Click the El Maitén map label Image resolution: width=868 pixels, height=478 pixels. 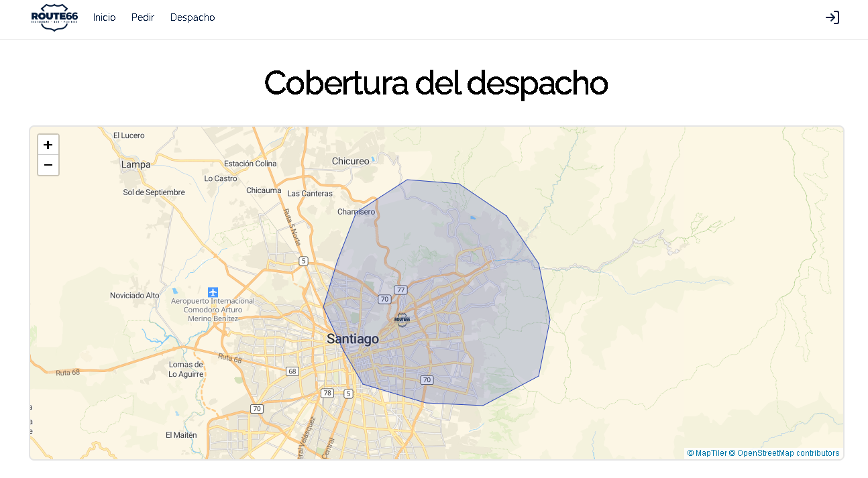[x=181, y=435]
